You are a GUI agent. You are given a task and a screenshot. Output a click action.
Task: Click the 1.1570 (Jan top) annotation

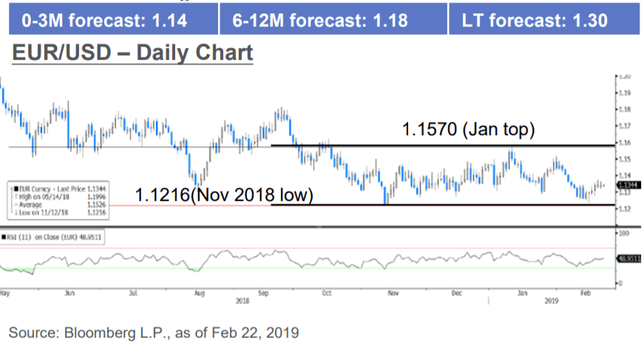[x=467, y=131]
